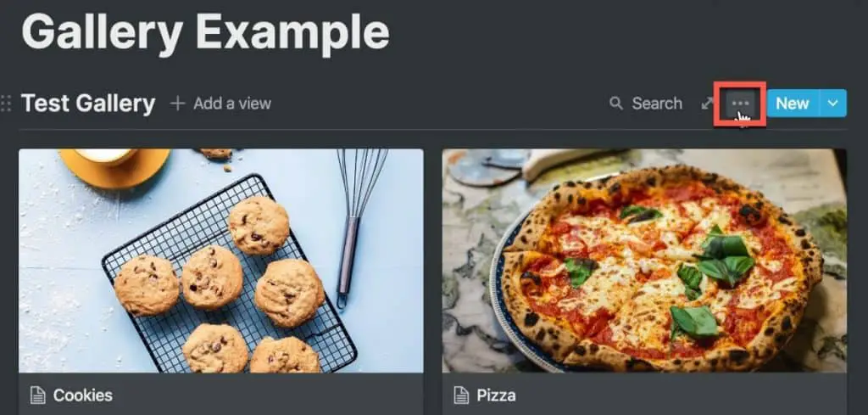Screen dimensions: 868x415
Task: Open the three-dot options menu
Action: pyautogui.click(x=740, y=104)
